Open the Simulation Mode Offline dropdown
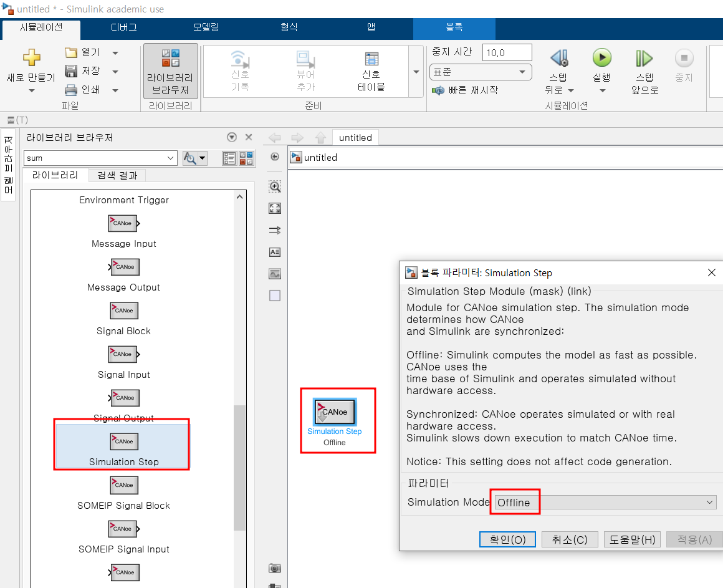Screen dimensions: 723x588 [605, 502]
